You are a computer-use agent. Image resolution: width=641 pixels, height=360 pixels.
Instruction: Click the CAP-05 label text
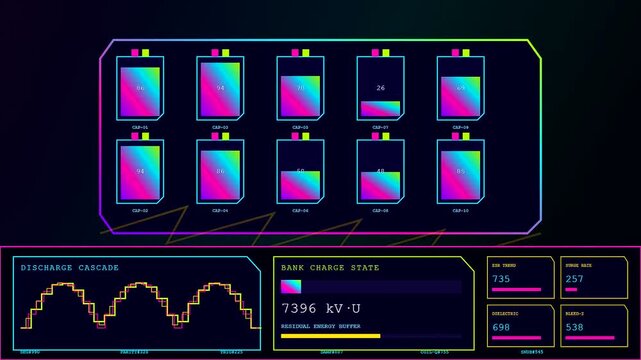tap(300, 127)
